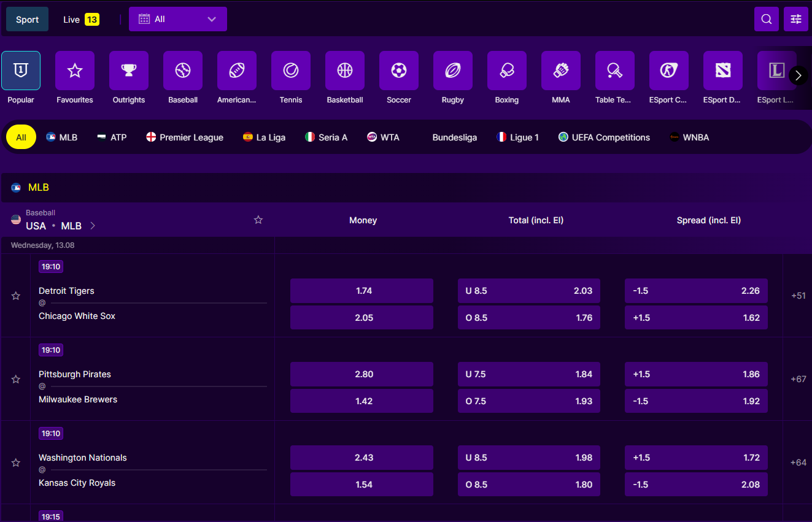
Task: Pick +1.5 spread at 1.72
Action: point(696,458)
